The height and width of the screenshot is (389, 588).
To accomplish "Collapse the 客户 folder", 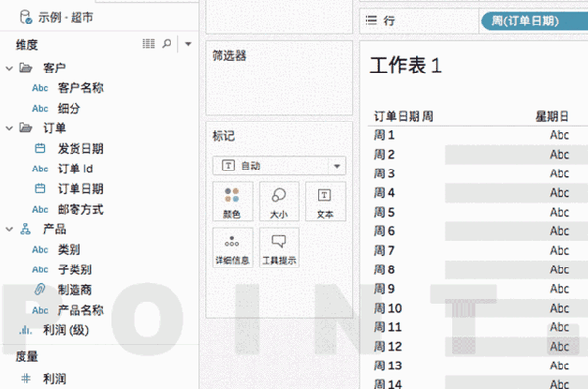I will 9,68.
